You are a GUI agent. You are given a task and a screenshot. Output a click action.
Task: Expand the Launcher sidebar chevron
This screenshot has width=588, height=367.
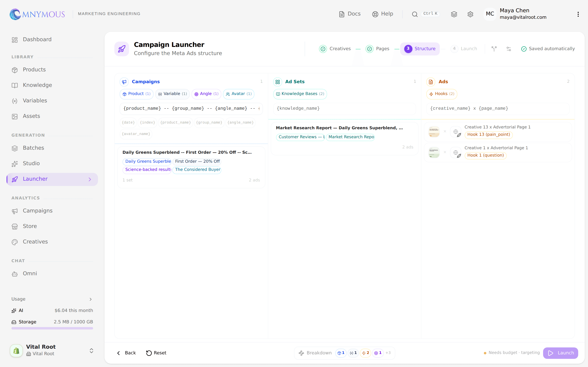(x=90, y=179)
